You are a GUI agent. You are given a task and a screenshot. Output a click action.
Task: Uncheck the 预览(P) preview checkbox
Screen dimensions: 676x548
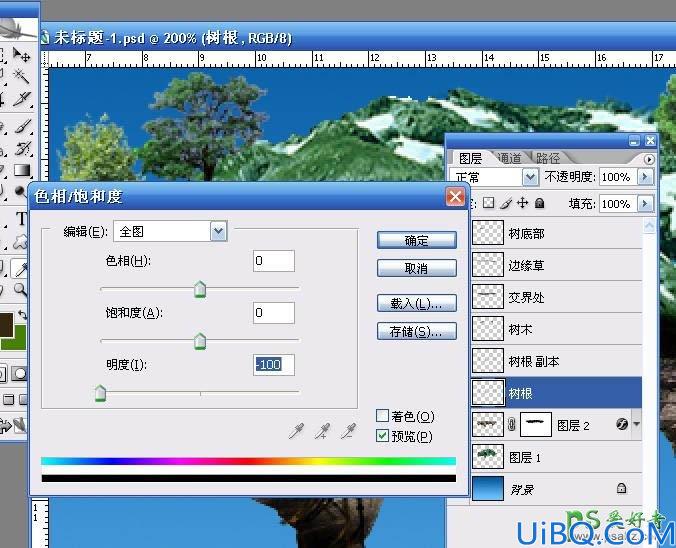click(x=382, y=435)
